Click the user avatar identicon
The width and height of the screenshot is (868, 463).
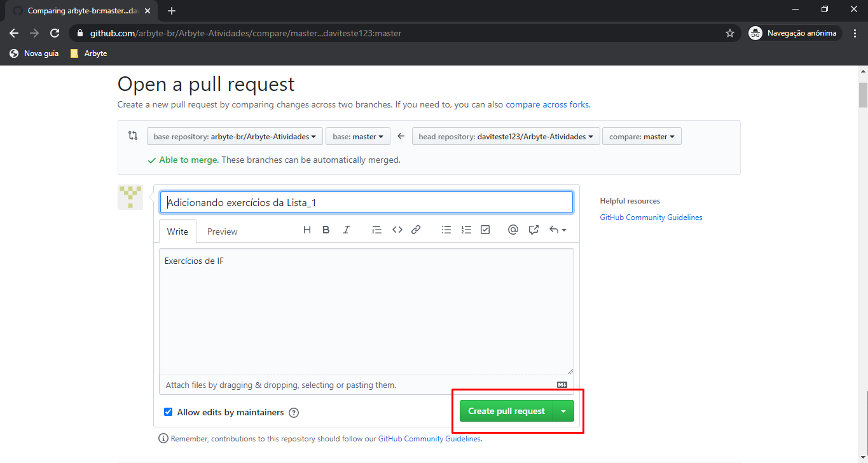click(130, 197)
